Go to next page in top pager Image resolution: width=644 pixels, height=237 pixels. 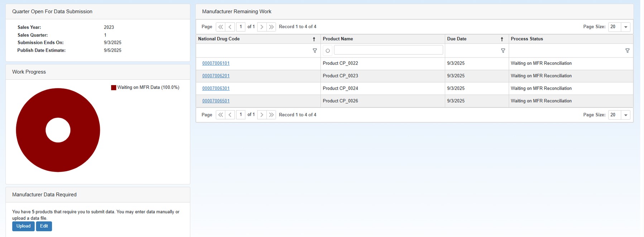point(262,27)
